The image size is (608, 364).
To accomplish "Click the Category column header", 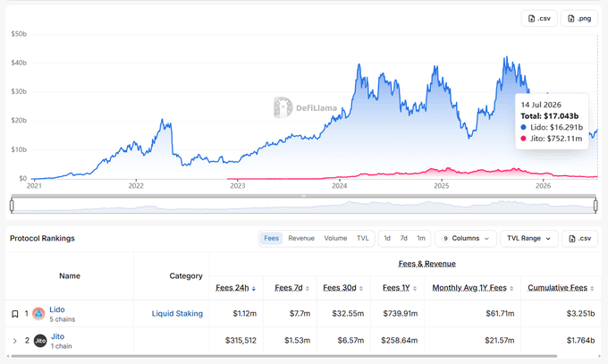I will click(x=186, y=276).
